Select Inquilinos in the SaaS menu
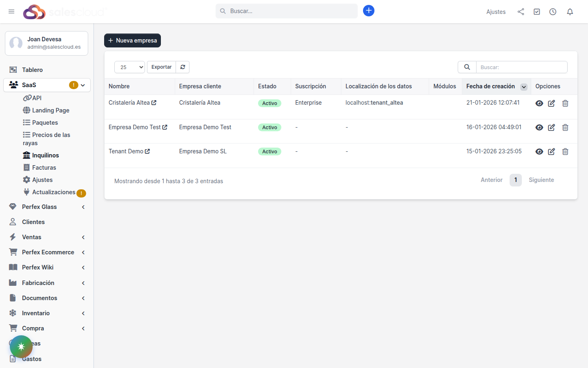Viewport: 588px width, 368px height. tap(45, 155)
